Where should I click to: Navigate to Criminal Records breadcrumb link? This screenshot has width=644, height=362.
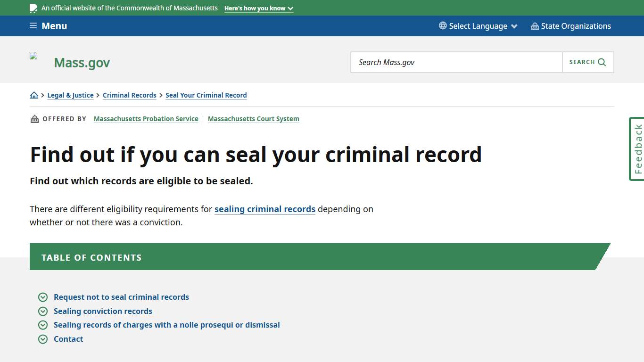(x=129, y=95)
